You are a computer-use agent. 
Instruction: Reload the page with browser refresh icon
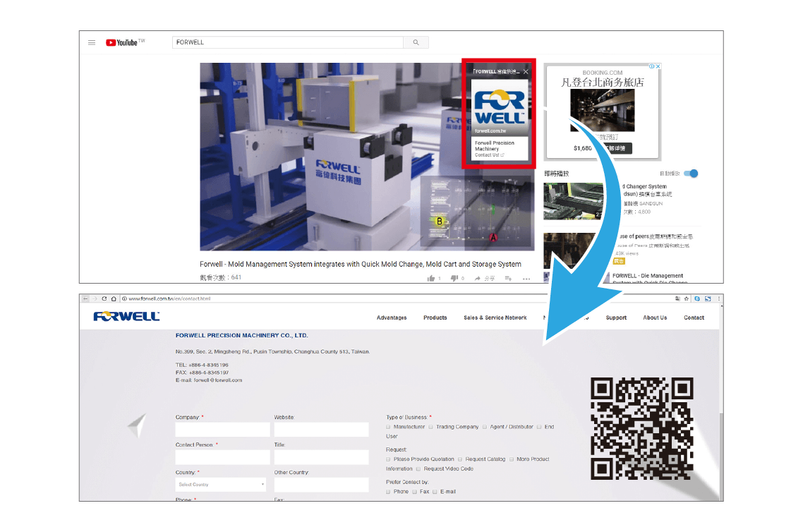point(104,298)
